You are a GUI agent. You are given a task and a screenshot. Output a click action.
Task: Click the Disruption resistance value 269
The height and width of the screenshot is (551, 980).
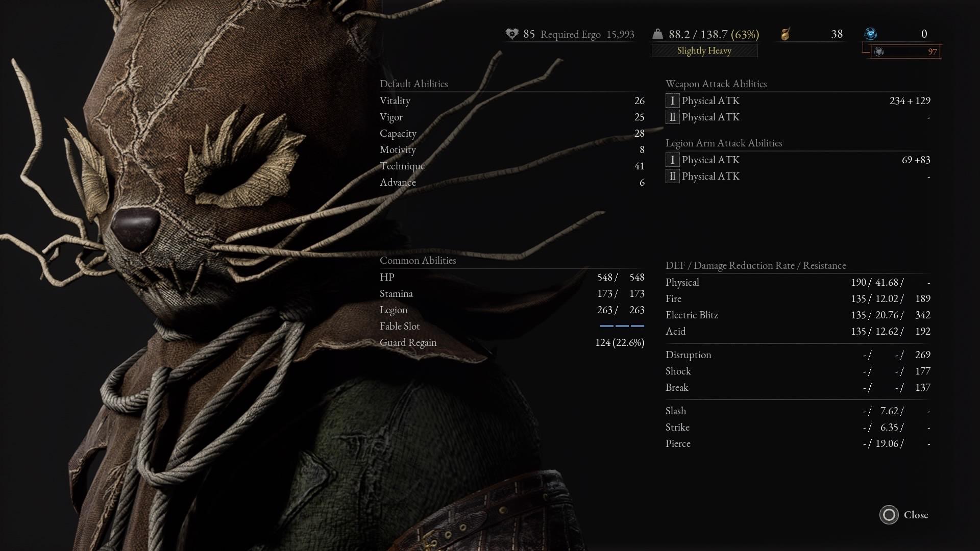923,355
